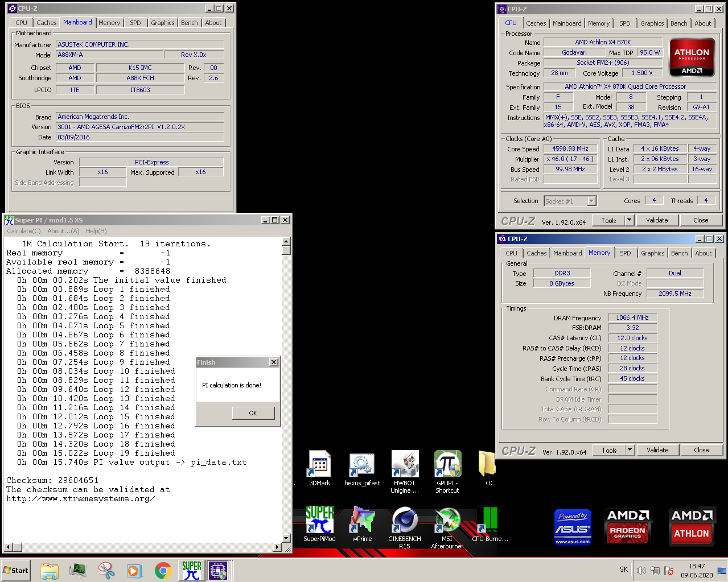The height and width of the screenshot is (582, 728).
Task: Click the Super PI vertical scrollbar up arrow
Action: click(x=286, y=241)
